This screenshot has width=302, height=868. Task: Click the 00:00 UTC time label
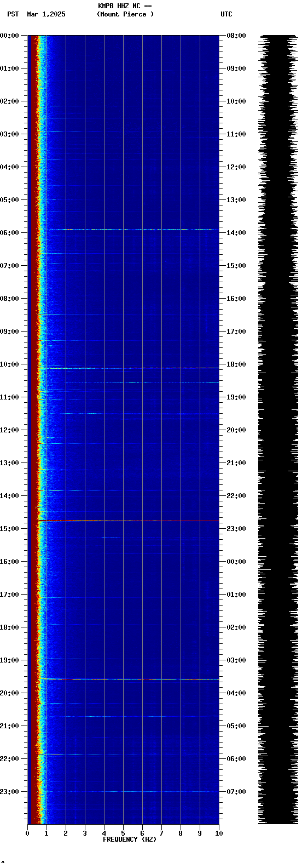click(x=236, y=562)
